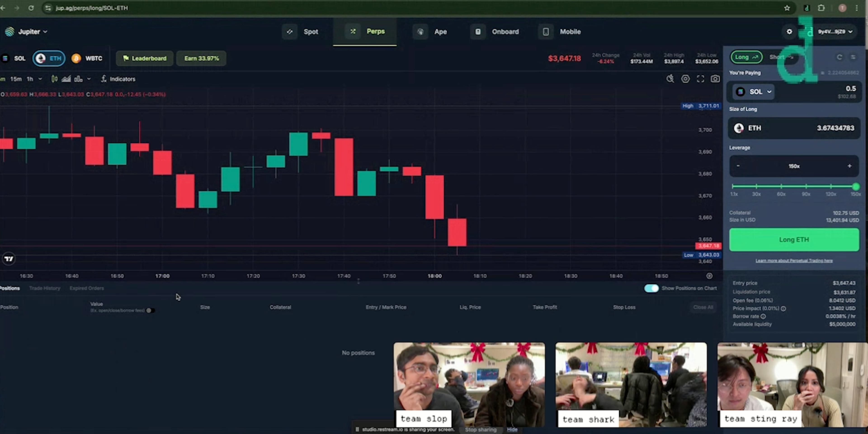Click the leverage slider handle
Viewport: 868px width, 434px height.
pyautogui.click(x=856, y=186)
